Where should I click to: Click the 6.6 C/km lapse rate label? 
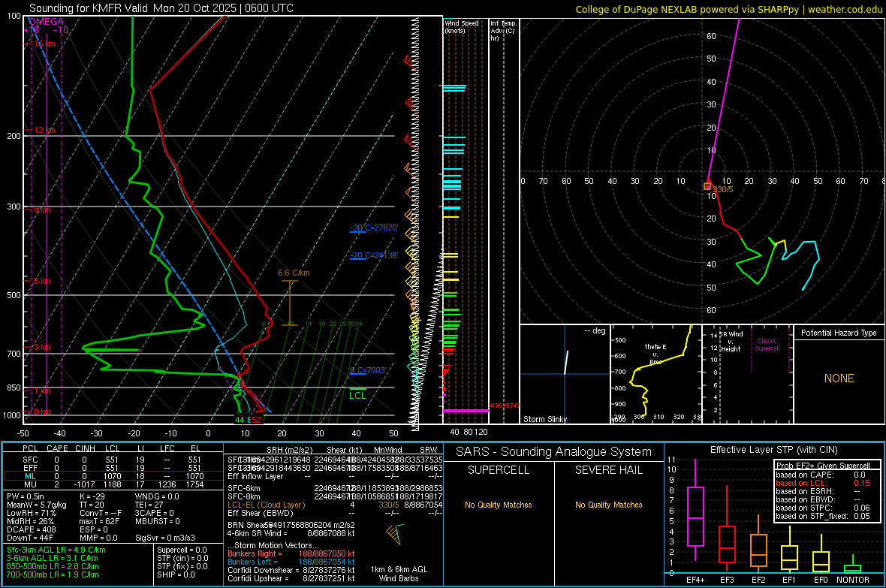pos(294,273)
